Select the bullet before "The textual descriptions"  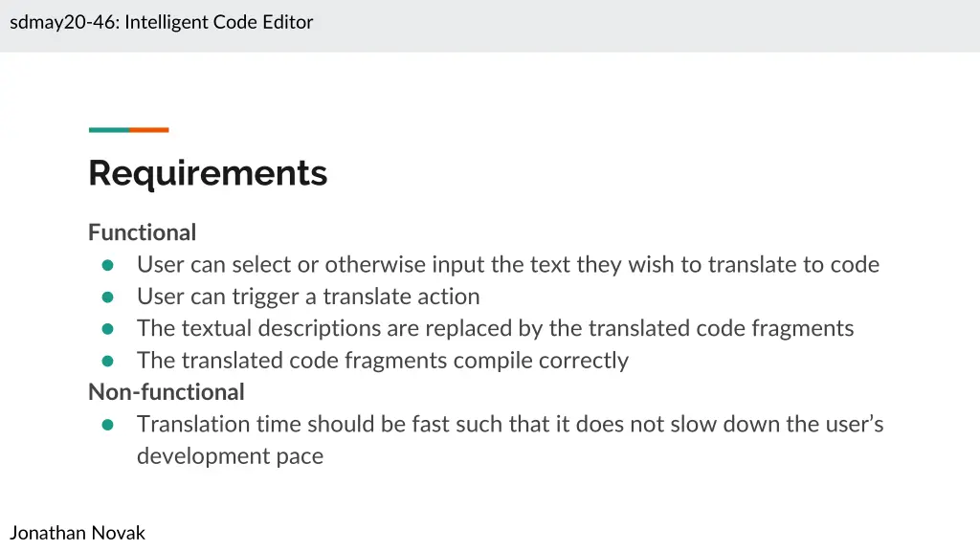[108, 329]
